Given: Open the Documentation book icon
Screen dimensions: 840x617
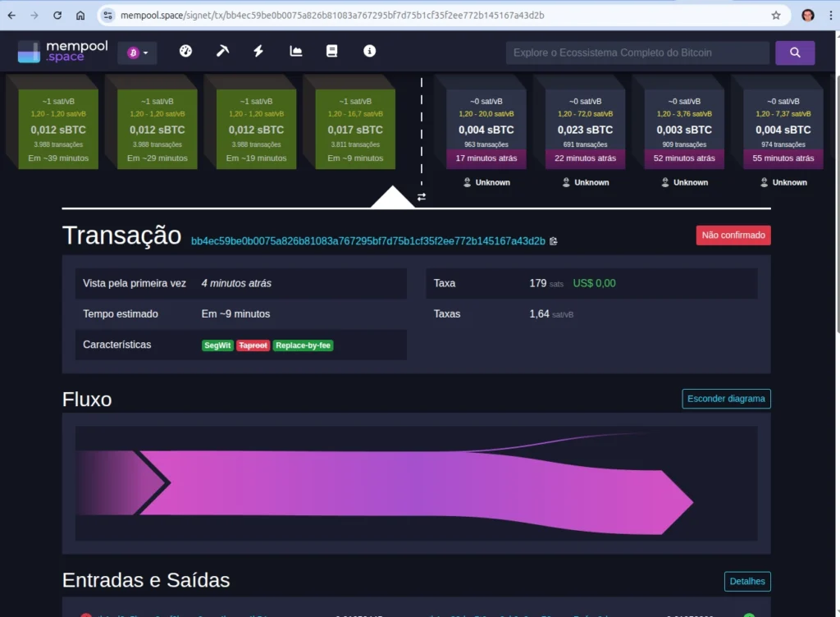Looking at the screenshot, I should click(332, 51).
